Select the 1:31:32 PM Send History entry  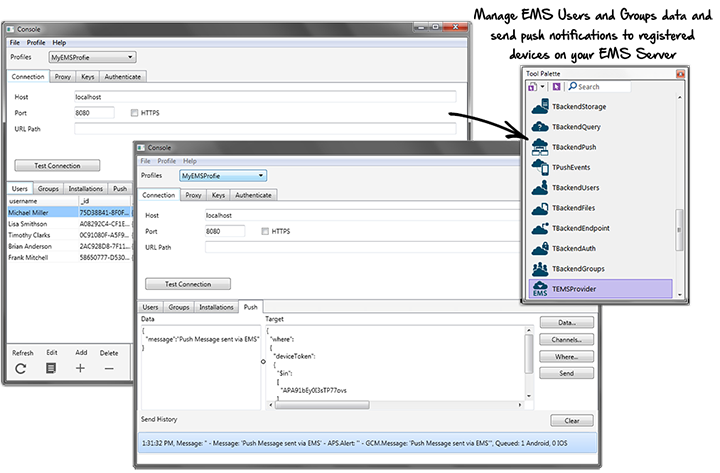click(x=367, y=443)
